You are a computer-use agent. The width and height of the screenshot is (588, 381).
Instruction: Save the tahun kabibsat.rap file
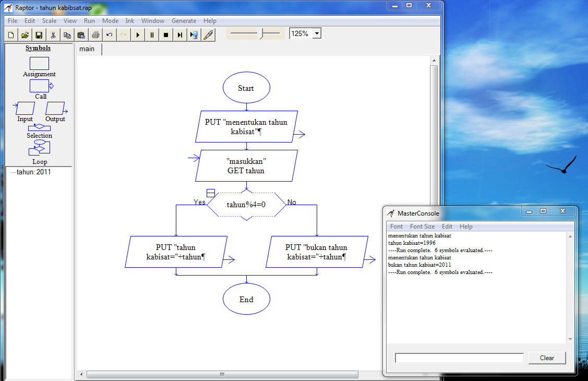click(39, 34)
